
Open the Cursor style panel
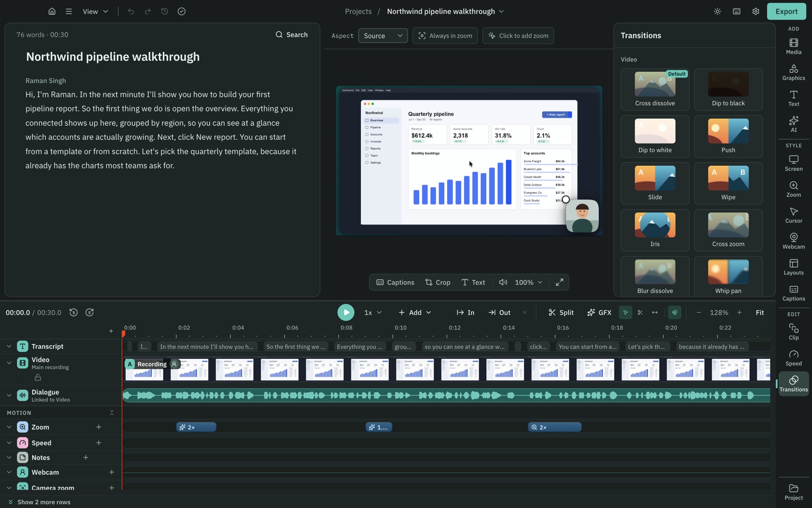pos(794,215)
